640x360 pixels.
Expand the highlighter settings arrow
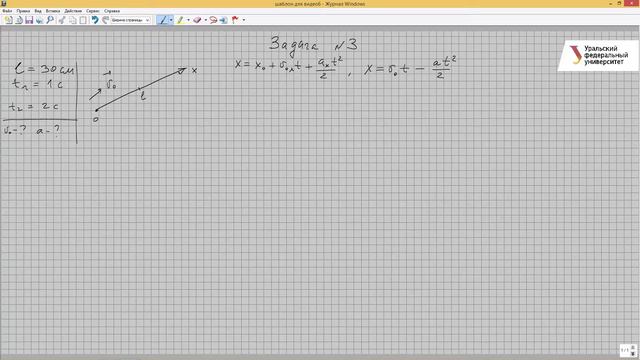pyautogui.click(x=188, y=20)
